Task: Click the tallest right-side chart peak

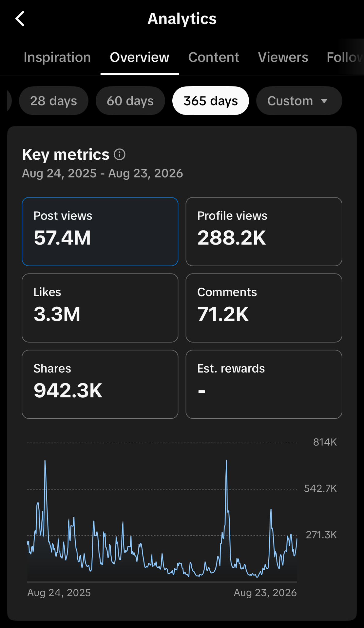Action: [x=227, y=461]
